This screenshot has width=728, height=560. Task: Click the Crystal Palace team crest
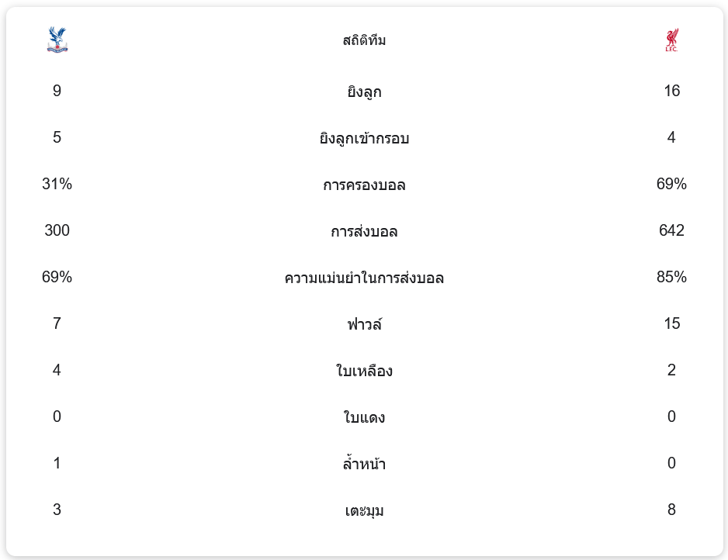[x=57, y=40]
